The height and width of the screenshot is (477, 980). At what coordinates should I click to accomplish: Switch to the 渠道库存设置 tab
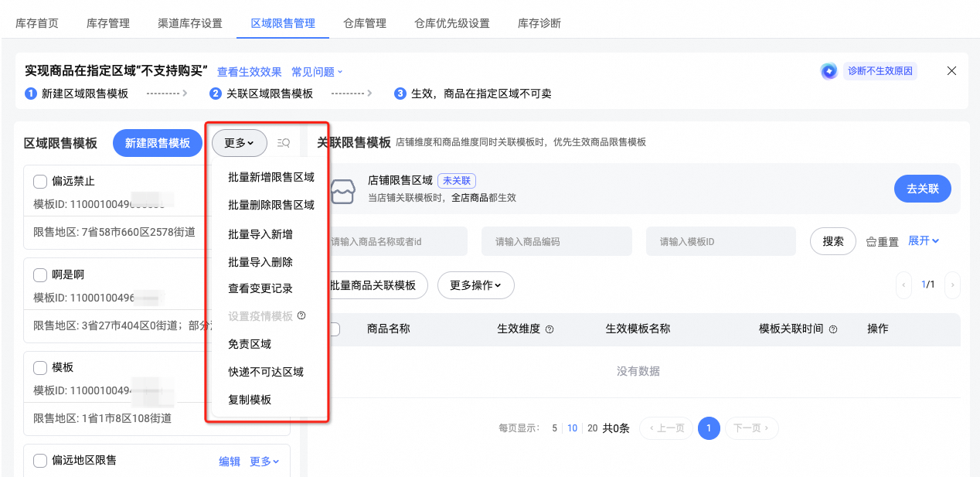[190, 23]
